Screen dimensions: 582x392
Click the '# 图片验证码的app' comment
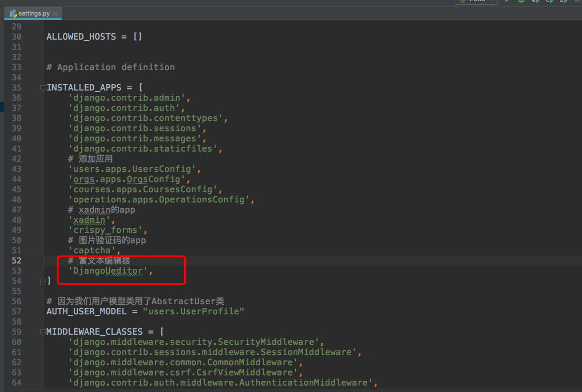pos(107,240)
